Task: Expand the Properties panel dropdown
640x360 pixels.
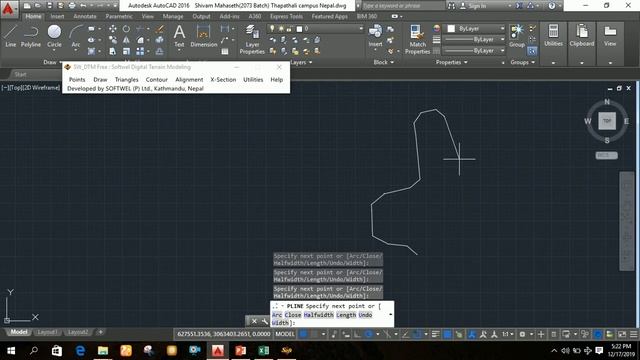Action: point(451,62)
